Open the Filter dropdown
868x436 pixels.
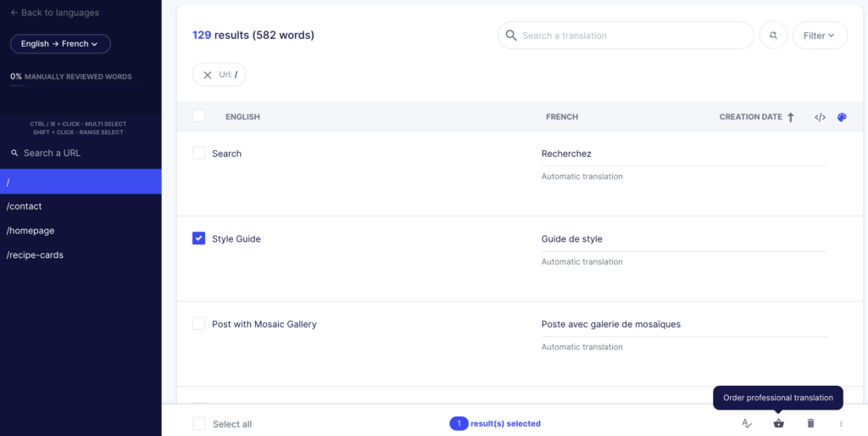tap(820, 36)
